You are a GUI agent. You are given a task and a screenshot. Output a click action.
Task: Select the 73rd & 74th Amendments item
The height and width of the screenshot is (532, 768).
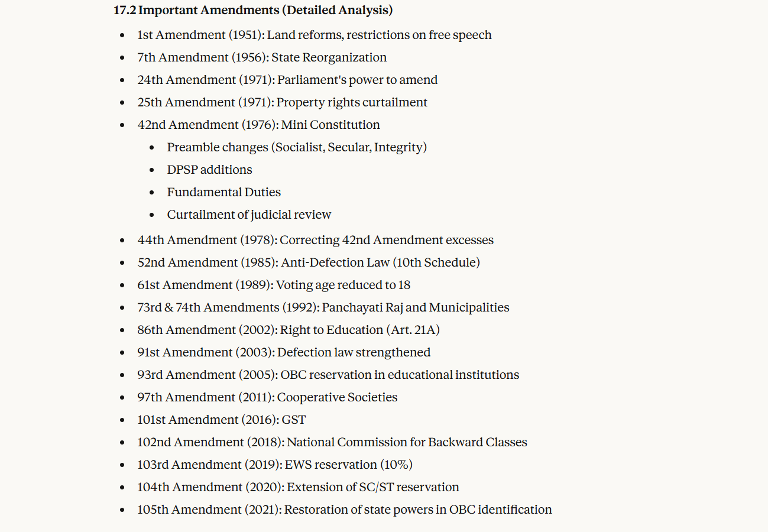pyautogui.click(x=323, y=307)
